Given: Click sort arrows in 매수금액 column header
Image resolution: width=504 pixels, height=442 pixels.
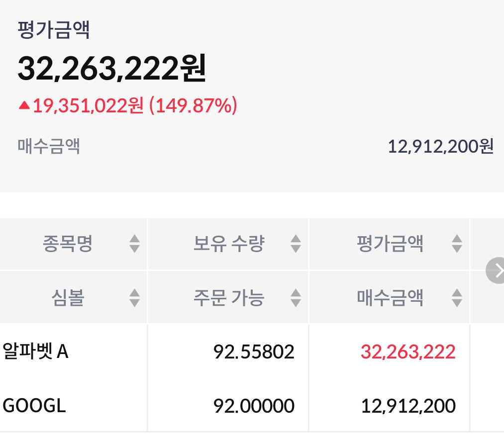Looking at the screenshot, I should (x=457, y=298).
